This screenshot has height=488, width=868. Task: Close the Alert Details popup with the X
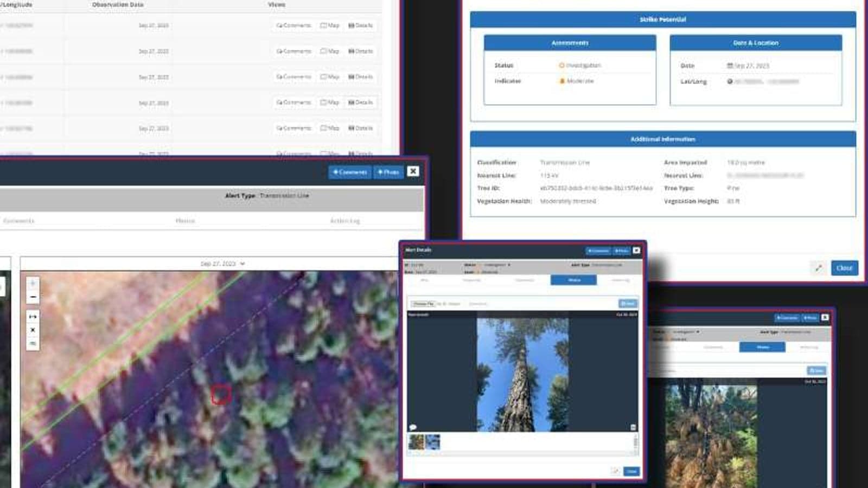pyautogui.click(x=636, y=251)
